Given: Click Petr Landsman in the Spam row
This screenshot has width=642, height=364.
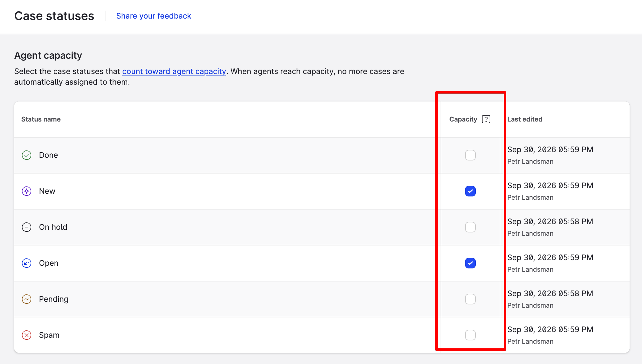Looking at the screenshot, I should 530,341.
